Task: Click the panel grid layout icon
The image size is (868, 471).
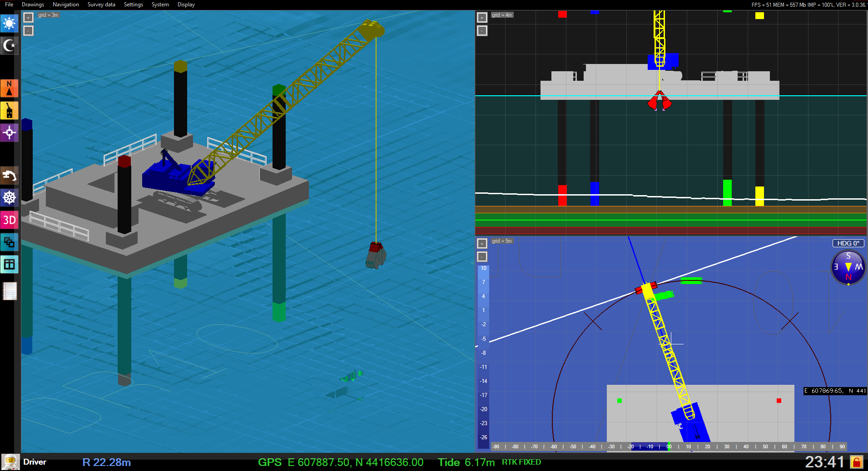Action: coord(9,264)
